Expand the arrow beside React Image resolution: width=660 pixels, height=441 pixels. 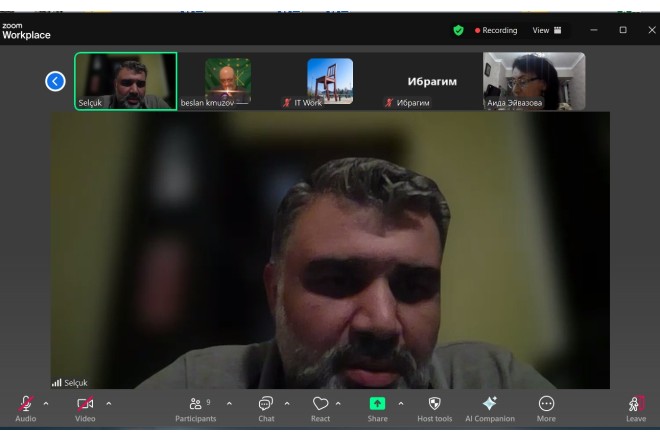[x=338, y=404]
